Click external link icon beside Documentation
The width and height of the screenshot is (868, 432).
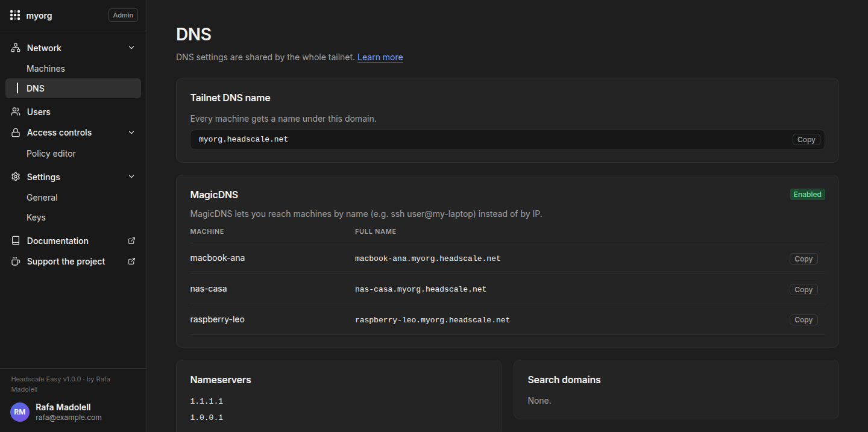click(132, 241)
